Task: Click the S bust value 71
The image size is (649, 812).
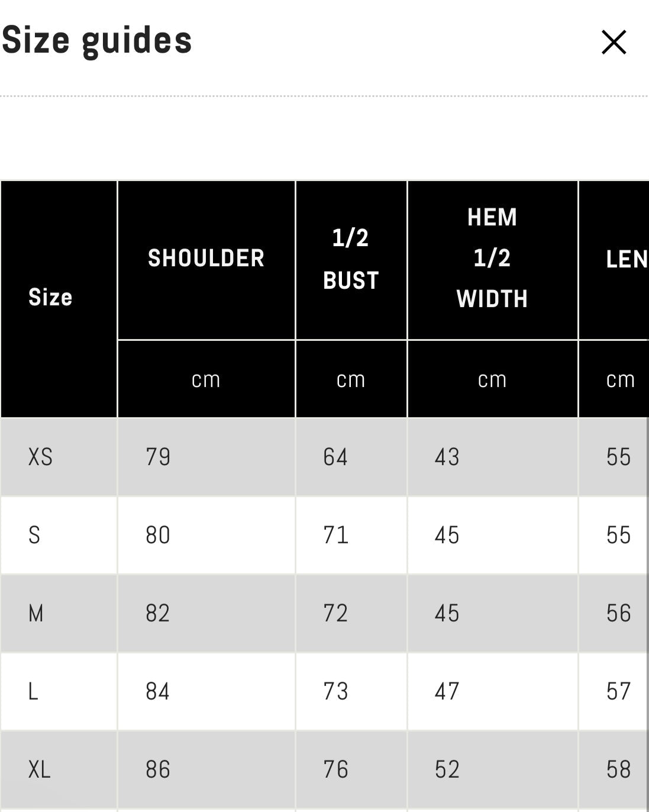Action: (335, 535)
